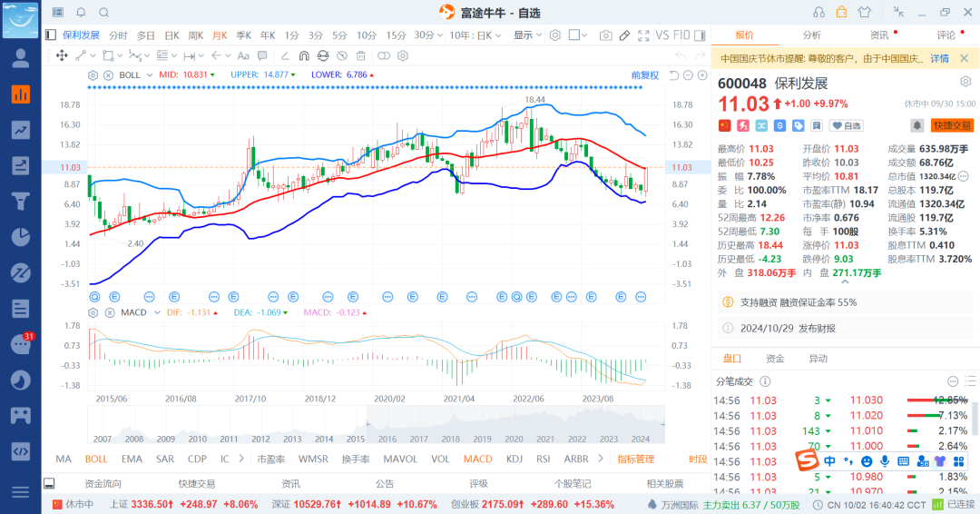Viewport: 980px width, 514px height.
Task: Click the orange 快捷交易 button
Action: (x=952, y=125)
